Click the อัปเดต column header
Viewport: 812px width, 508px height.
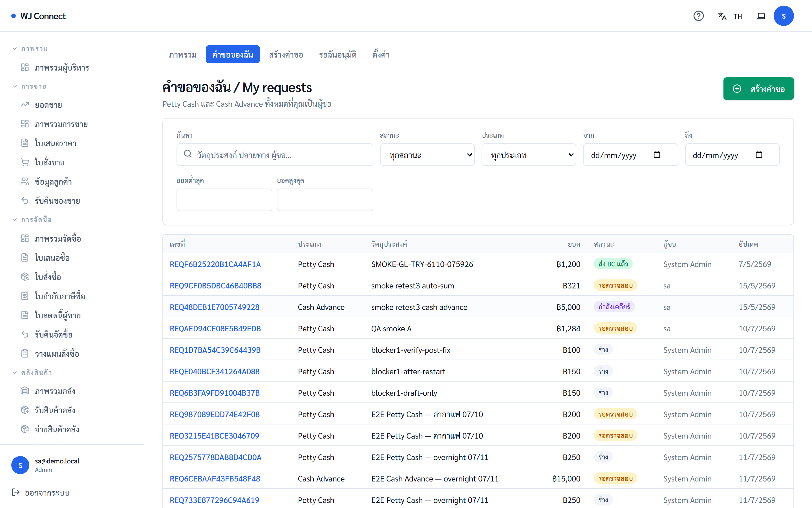point(748,244)
